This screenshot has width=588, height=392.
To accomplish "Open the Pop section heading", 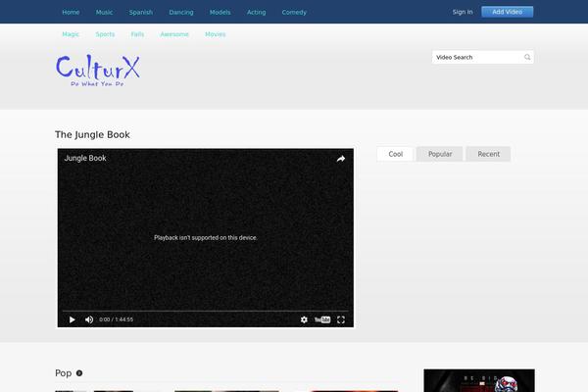I will [64, 373].
